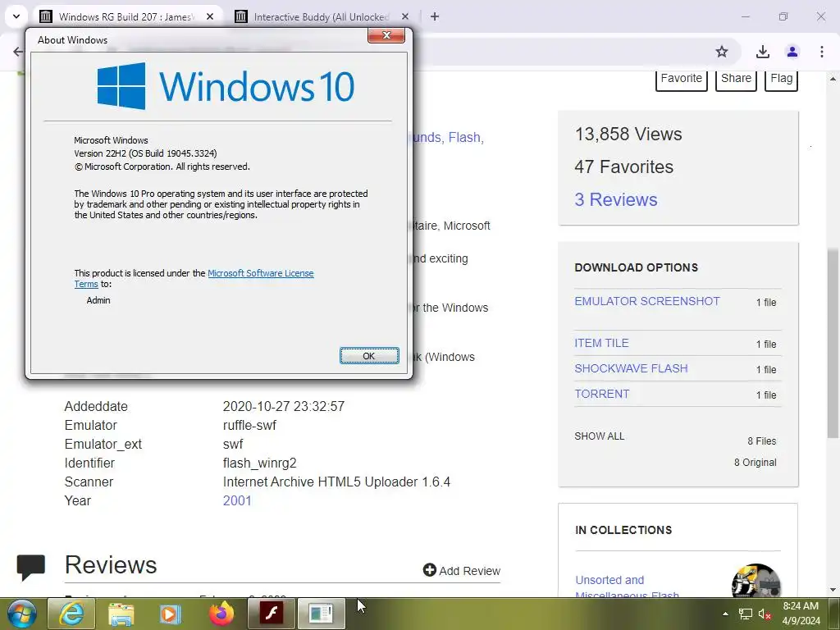This screenshot has width=840, height=630.
Task: Click the 47 Favorites text
Action: pos(623,167)
